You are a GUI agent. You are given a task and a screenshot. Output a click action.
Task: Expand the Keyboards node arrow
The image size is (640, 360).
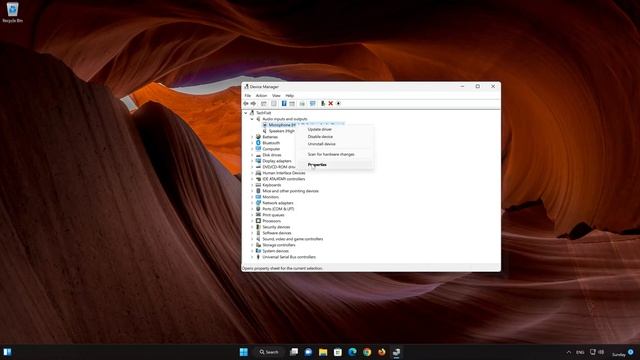pos(252,185)
